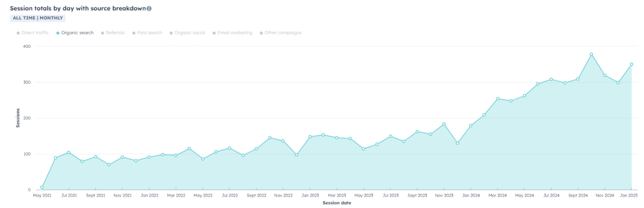
Task: Toggle the Organic social legend series
Action: tap(187, 33)
